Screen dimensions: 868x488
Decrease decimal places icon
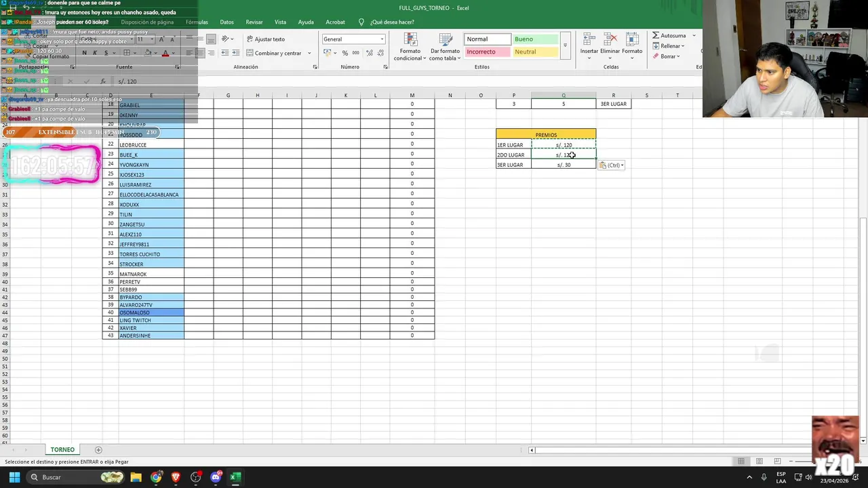[380, 53]
